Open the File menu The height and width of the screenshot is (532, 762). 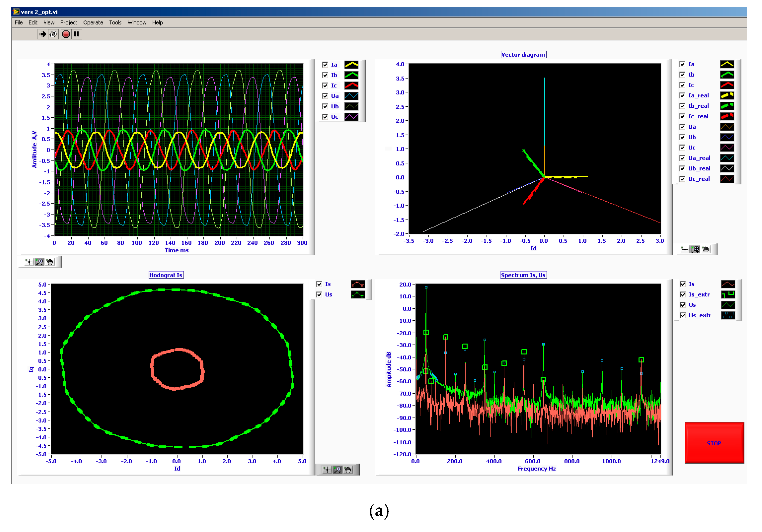tap(19, 22)
